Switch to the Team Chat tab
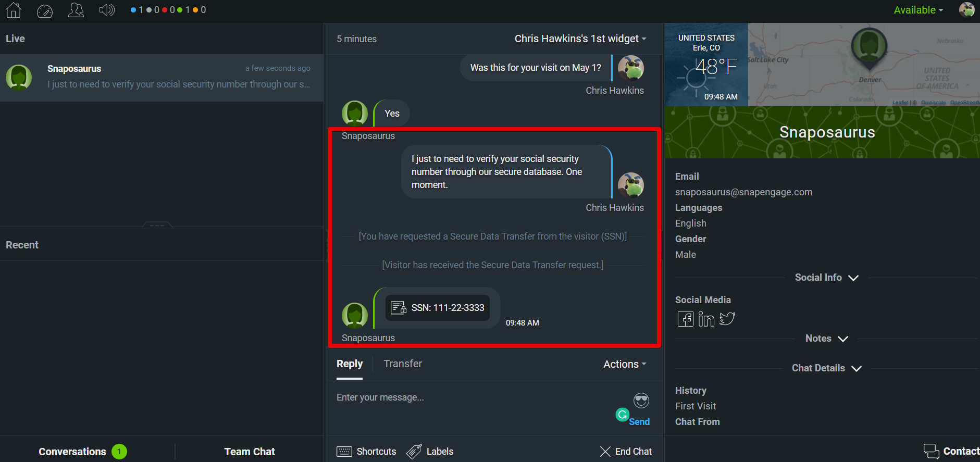This screenshot has width=980, height=462. coord(250,452)
